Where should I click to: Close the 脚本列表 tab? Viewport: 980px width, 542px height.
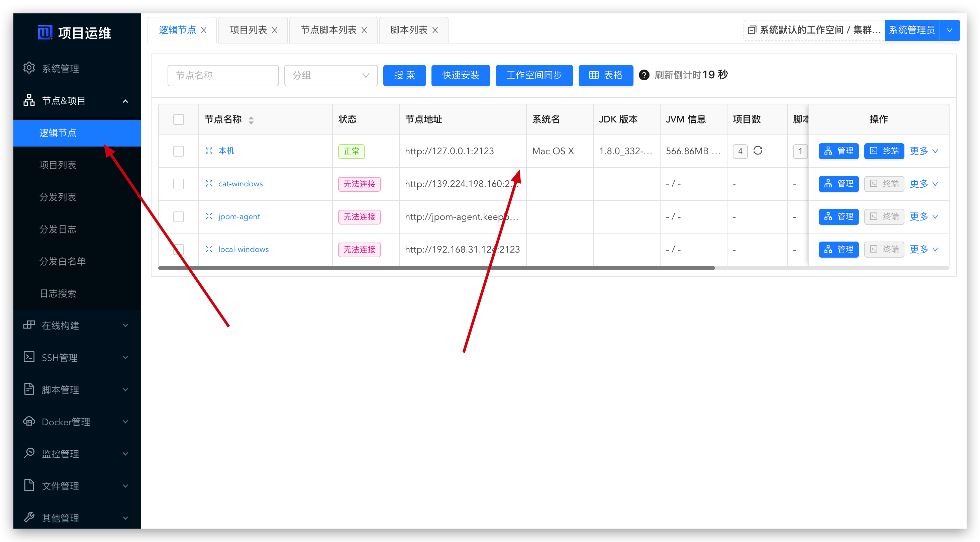point(435,30)
